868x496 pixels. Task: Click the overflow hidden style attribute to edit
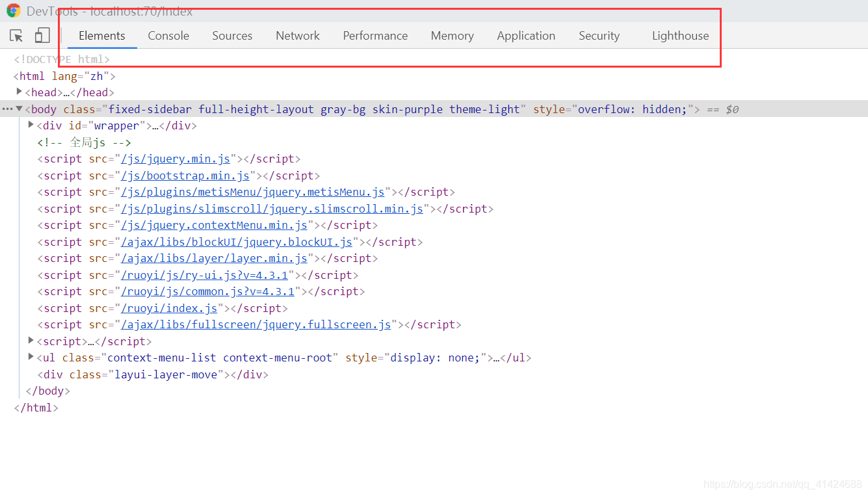click(x=631, y=109)
